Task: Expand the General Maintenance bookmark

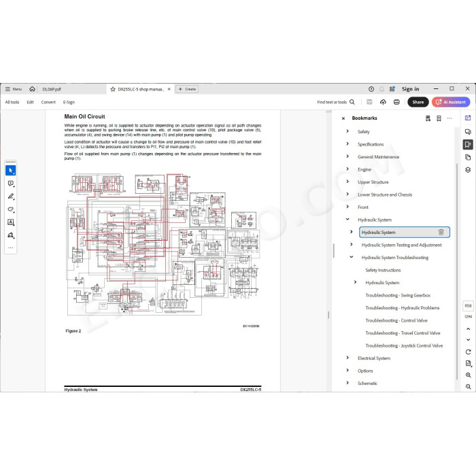Action: tap(347, 156)
